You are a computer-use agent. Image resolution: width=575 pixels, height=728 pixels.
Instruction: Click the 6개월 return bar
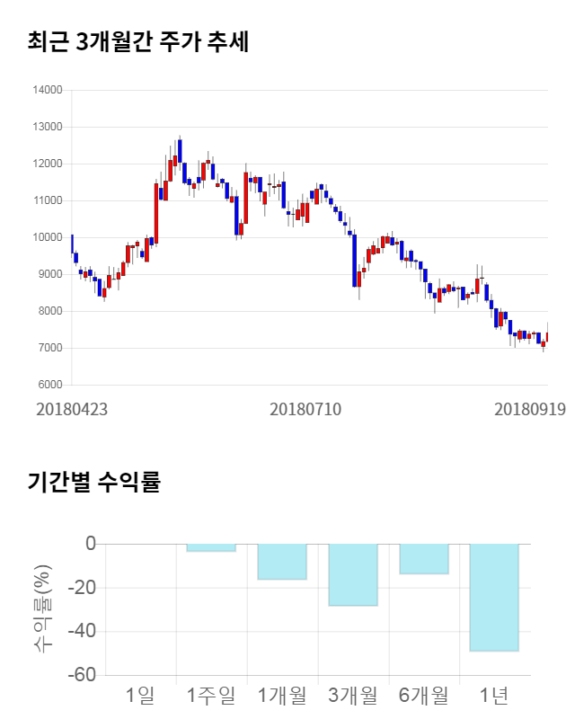tap(424, 559)
